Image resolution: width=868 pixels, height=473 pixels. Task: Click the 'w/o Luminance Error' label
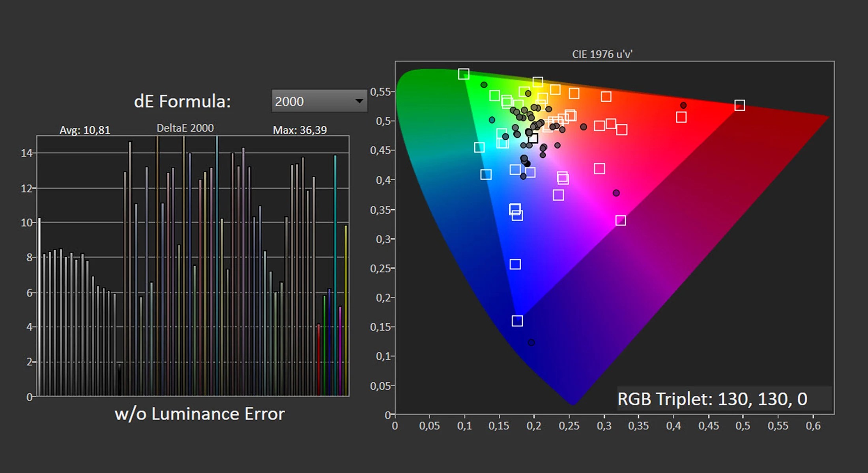pos(200,414)
